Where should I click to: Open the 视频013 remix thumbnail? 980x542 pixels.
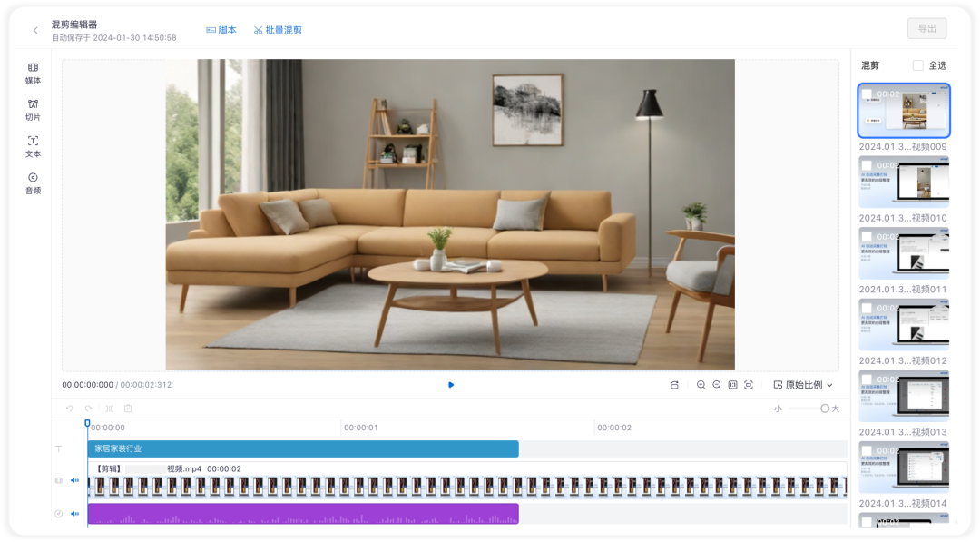904,396
